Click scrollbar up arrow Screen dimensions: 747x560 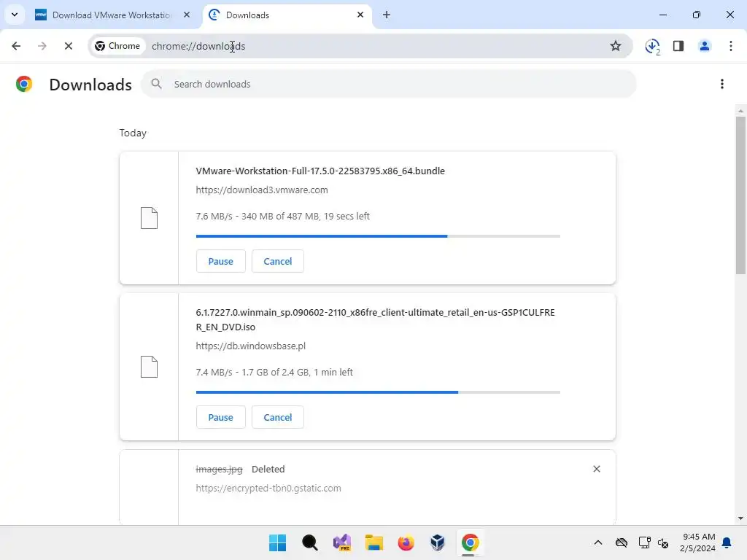tap(740, 111)
